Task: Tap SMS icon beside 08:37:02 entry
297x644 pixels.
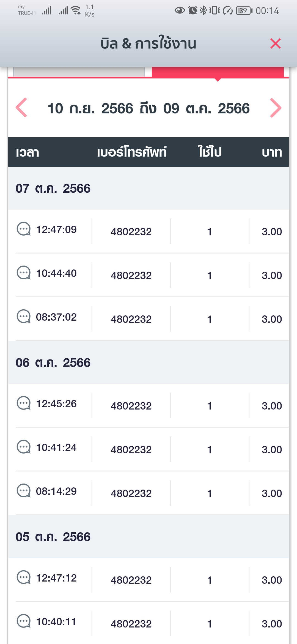Action: point(24,316)
